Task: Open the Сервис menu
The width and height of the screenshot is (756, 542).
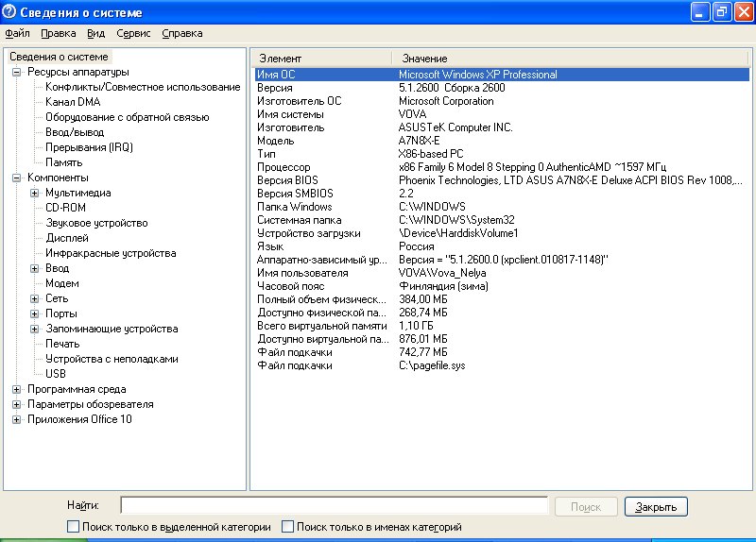Action: (x=133, y=34)
